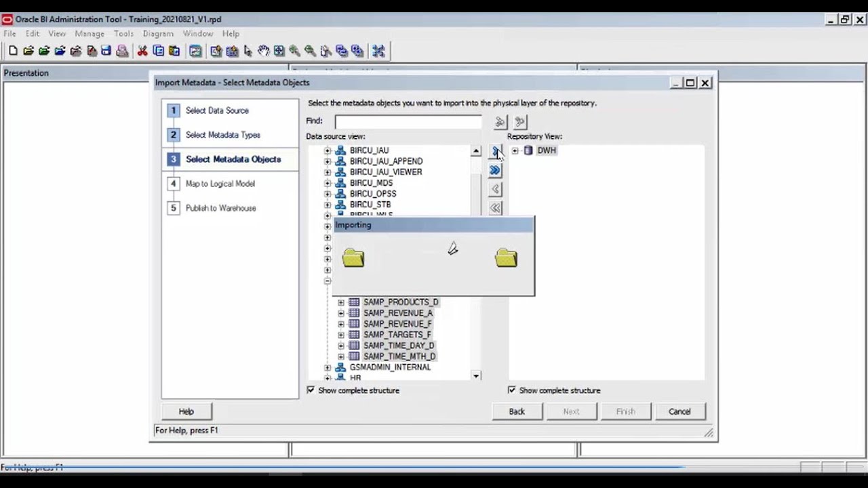
Task: Click the schema icon next to GSMADMIN_INTERNAL
Action: pyautogui.click(x=340, y=367)
